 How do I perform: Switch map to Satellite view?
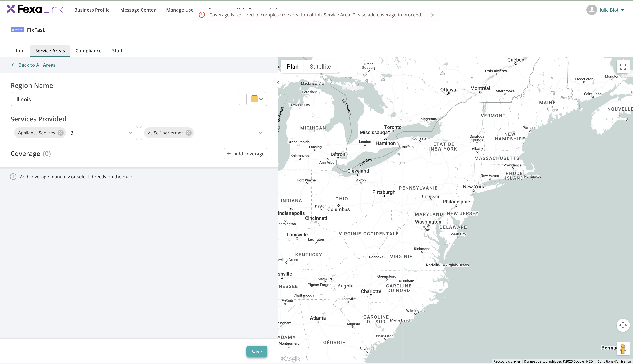pos(320,67)
